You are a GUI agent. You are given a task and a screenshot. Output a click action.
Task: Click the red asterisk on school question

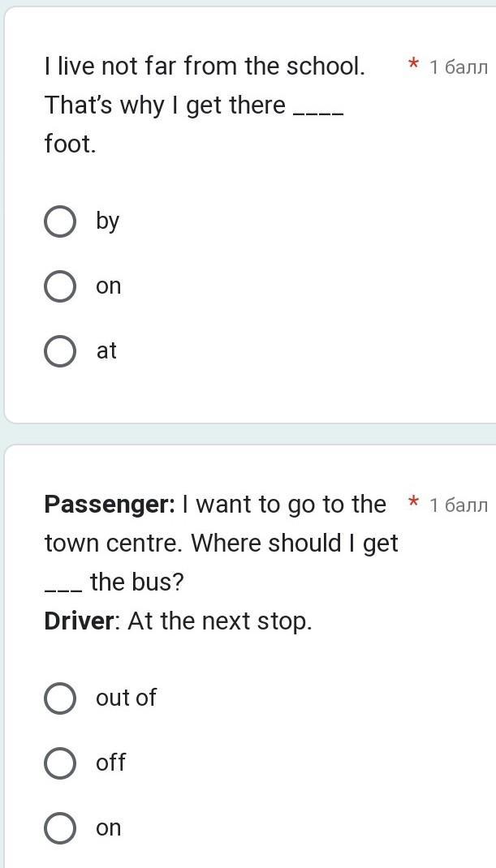pos(412,65)
